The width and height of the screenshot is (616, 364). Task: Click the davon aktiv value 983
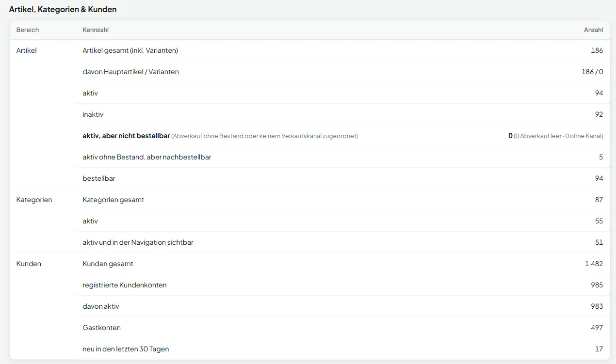point(597,306)
